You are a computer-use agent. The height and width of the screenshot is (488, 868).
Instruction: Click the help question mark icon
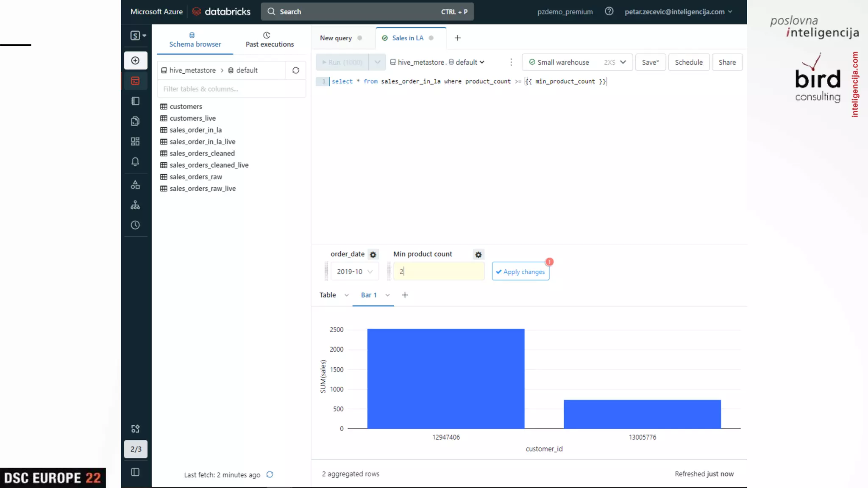tap(609, 11)
